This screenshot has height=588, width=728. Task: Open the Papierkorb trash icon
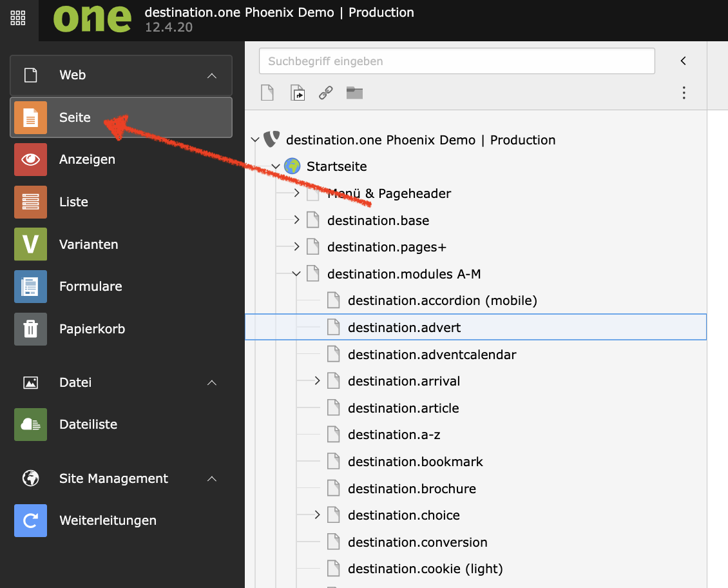tap(31, 329)
